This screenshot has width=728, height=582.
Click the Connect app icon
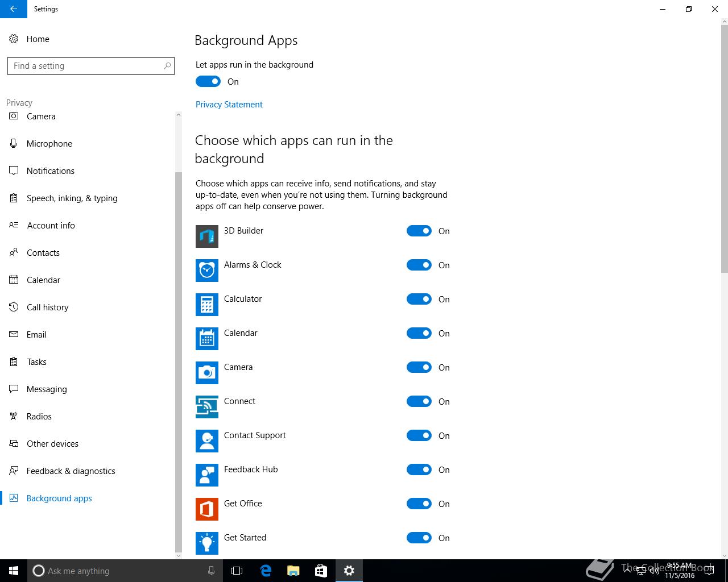207,407
